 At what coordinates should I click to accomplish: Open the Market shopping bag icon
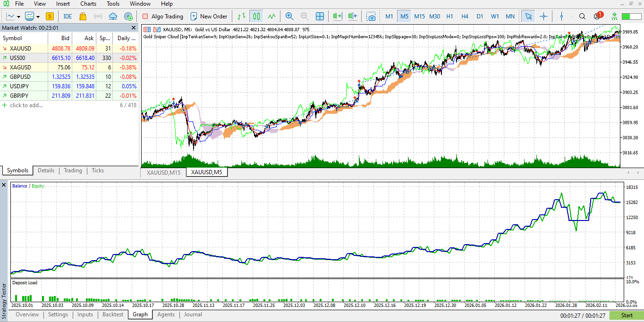tap(83, 16)
